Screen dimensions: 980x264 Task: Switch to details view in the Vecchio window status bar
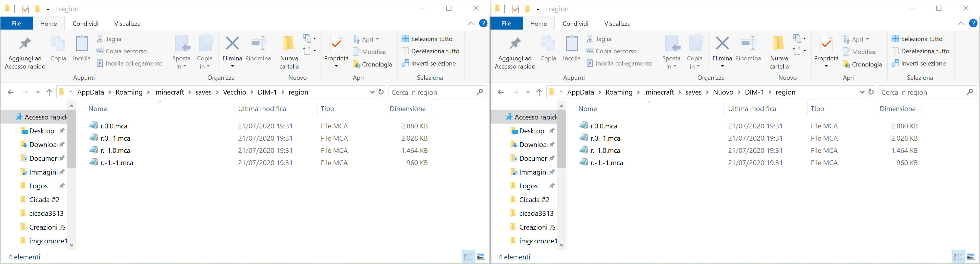pos(468,257)
